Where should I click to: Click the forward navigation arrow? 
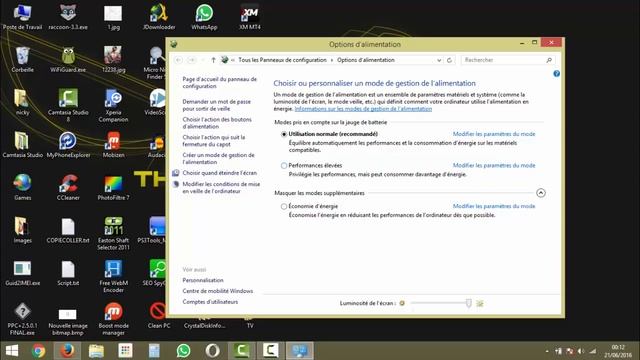[191, 60]
